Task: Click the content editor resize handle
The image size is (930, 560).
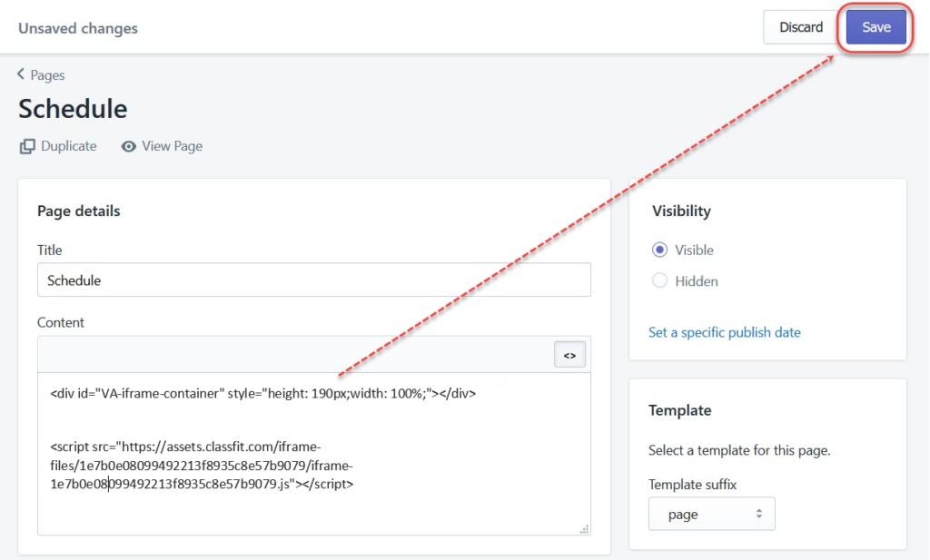Action: pyautogui.click(x=583, y=528)
